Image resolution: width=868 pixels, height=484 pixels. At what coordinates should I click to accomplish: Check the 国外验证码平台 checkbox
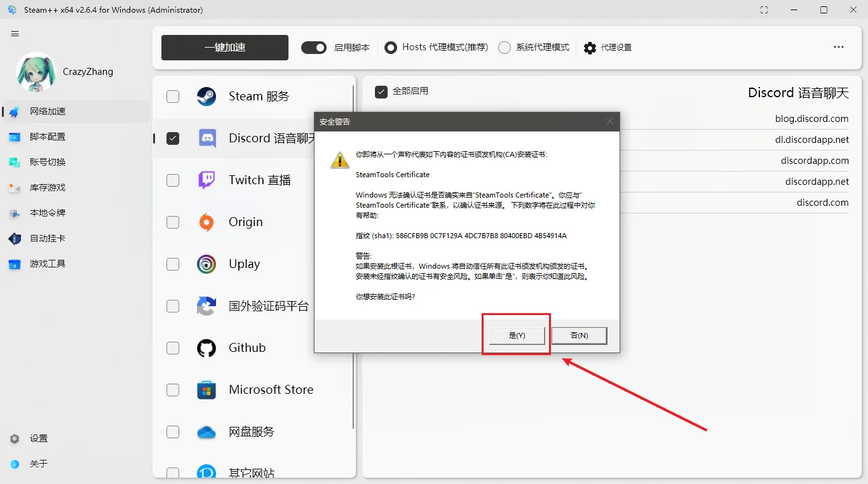pyautogui.click(x=173, y=306)
